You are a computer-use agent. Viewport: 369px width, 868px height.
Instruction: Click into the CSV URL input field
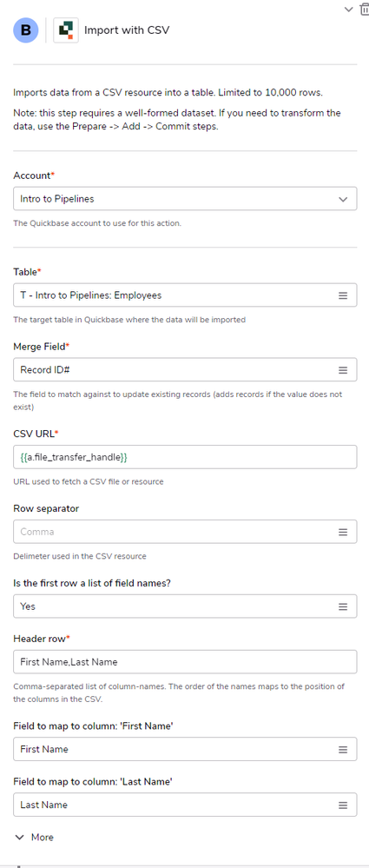pyautogui.click(x=185, y=457)
